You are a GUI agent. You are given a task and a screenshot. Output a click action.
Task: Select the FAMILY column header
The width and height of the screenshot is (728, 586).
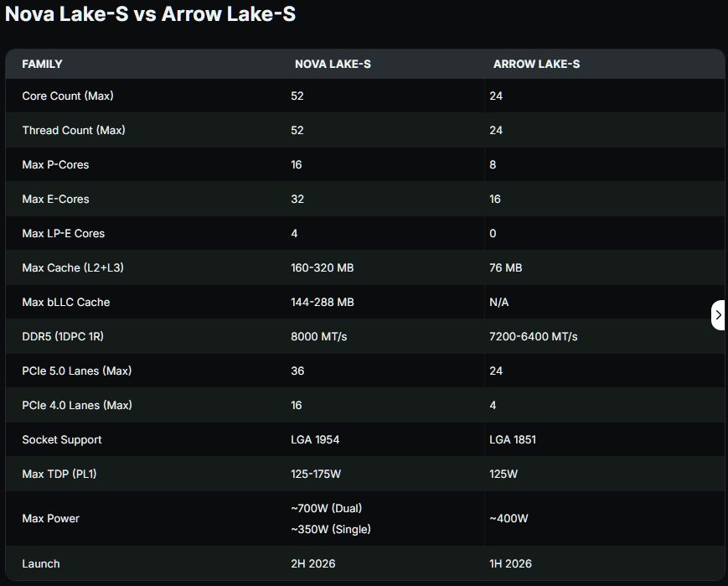click(42, 64)
